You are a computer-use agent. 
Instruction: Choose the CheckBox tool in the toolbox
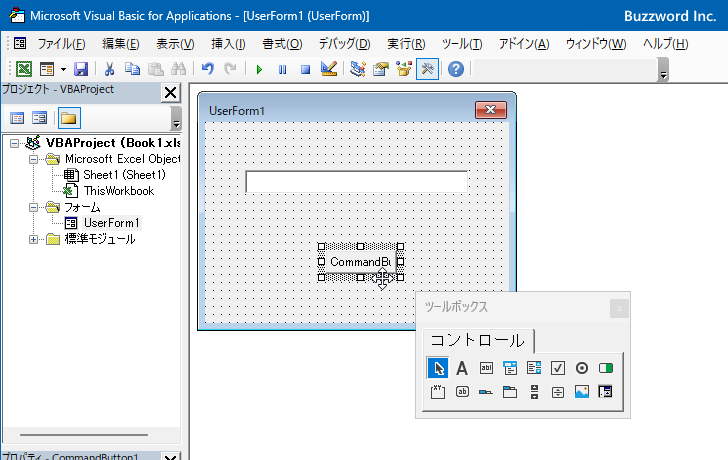pos(558,368)
